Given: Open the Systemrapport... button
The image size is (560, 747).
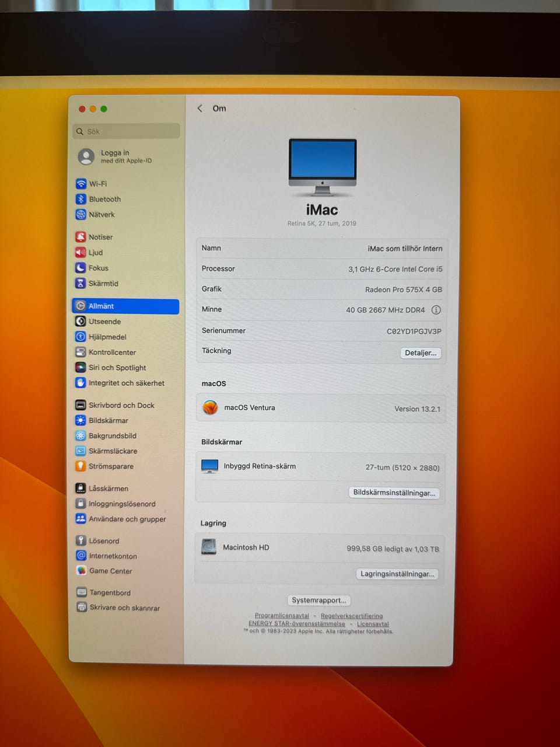Looking at the screenshot, I should (x=318, y=600).
